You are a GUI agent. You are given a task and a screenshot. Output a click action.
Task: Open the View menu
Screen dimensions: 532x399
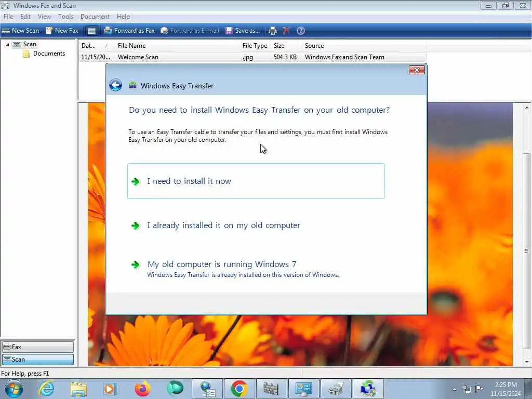click(44, 17)
